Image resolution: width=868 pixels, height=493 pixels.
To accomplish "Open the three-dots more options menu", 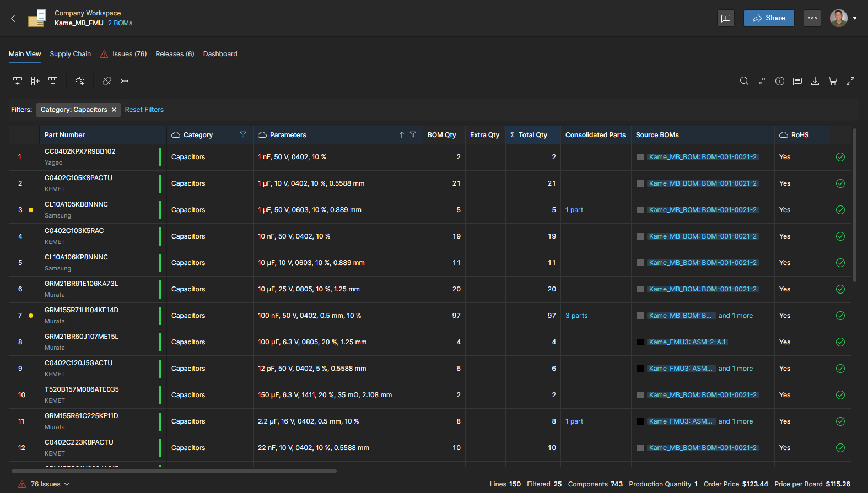I will [812, 18].
